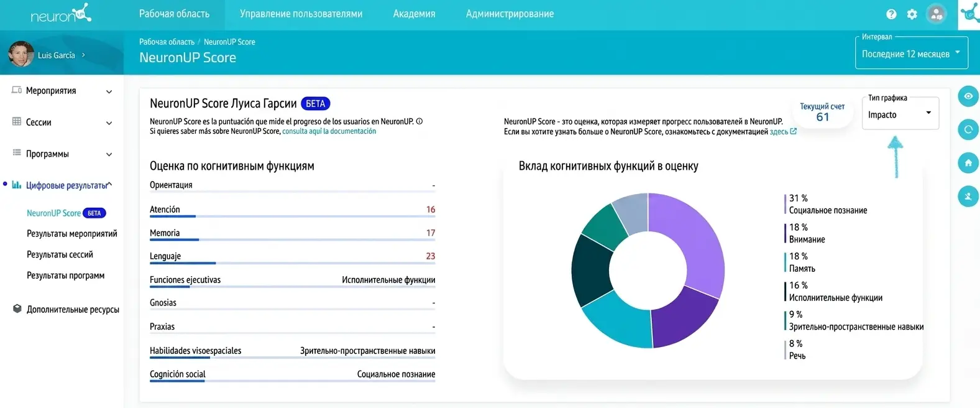Click the refresh circular icon on right
The height and width of the screenshot is (408, 980).
(968, 129)
